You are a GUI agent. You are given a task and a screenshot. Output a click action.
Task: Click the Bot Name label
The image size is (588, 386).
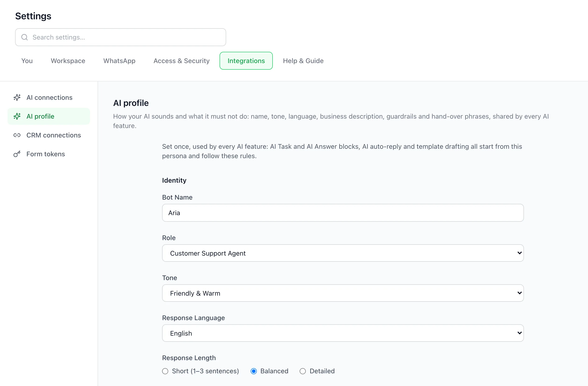coord(177,197)
